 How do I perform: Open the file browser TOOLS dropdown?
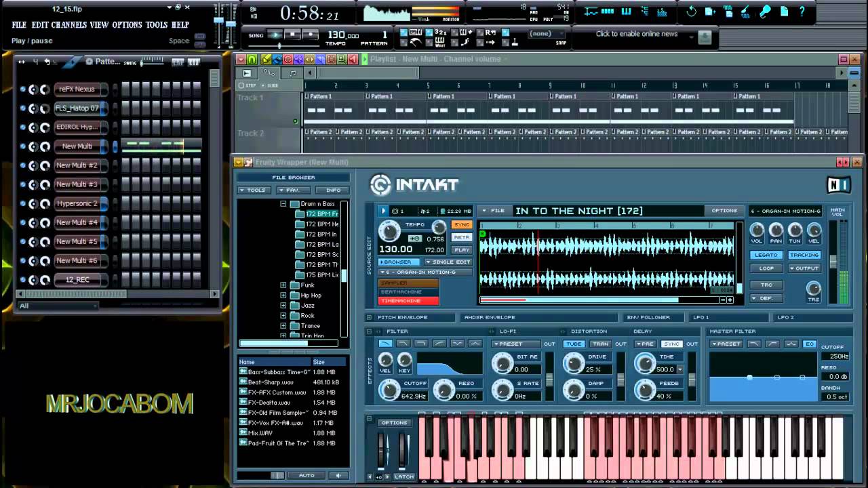(253, 190)
